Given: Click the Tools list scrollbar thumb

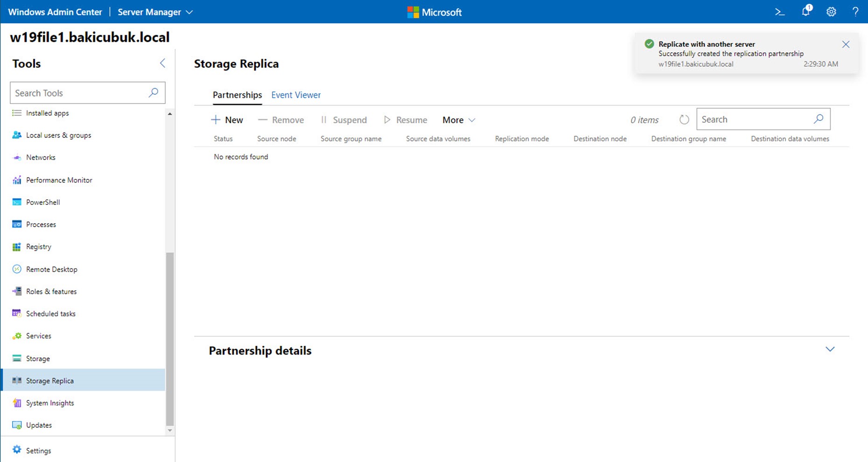Looking at the screenshot, I should 170,338.
